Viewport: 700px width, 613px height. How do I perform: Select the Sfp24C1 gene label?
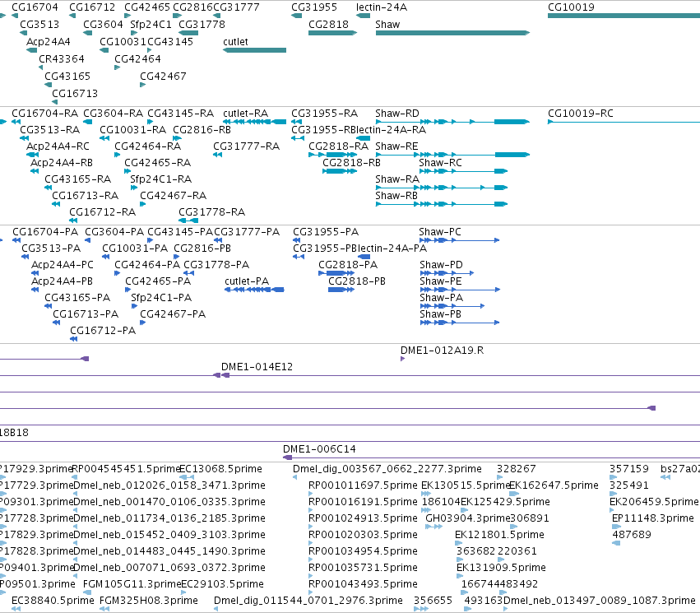point(151,24)
